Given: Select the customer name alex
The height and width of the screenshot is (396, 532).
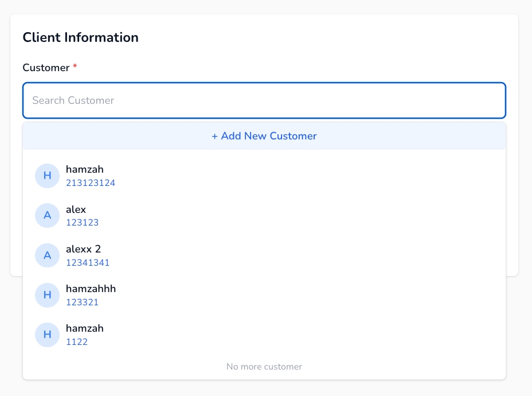Looking at the screenshot, I should point(76,209).
